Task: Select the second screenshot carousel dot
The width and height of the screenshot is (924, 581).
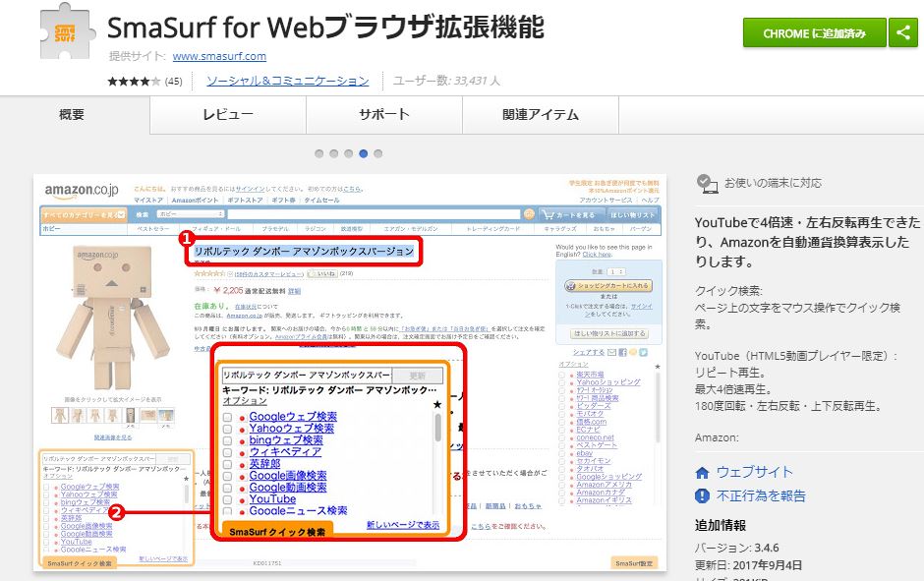Action: pos(334,153)
